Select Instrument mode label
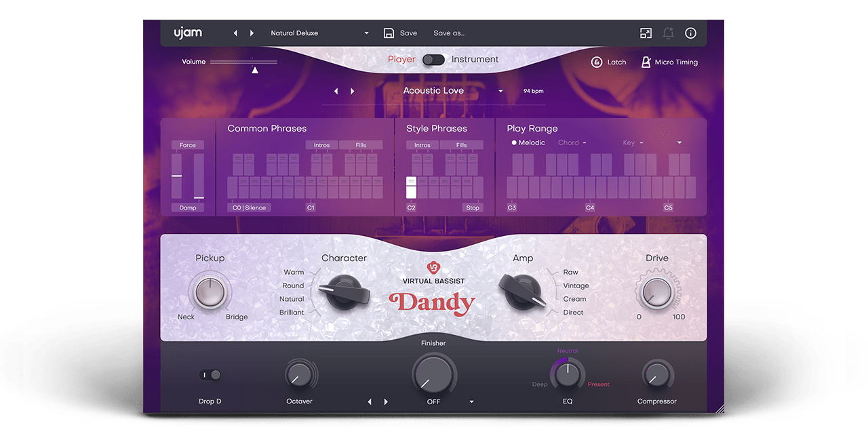 (x=475, y=60)
